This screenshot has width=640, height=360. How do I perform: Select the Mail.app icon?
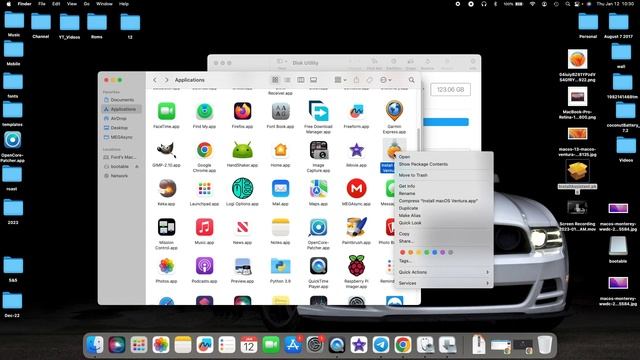coord(280,189)
